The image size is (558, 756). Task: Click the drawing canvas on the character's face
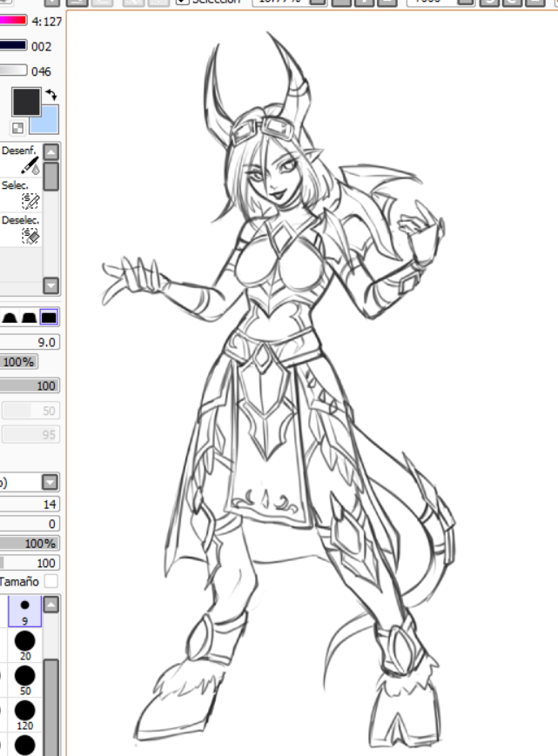tap(273, 175)
